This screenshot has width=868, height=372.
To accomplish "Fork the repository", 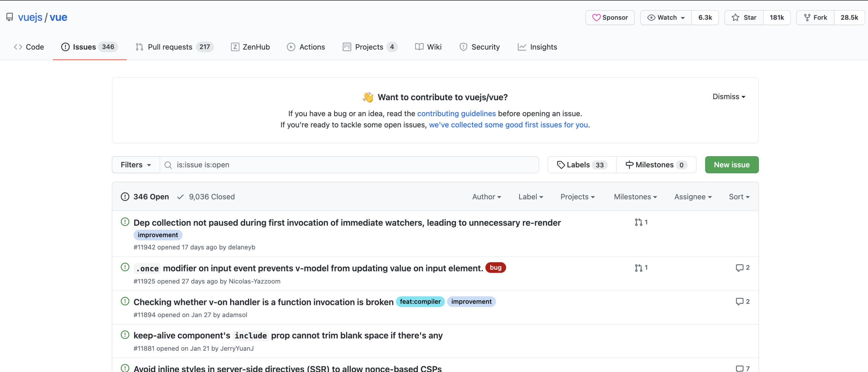I will click(x=815, y=17).
